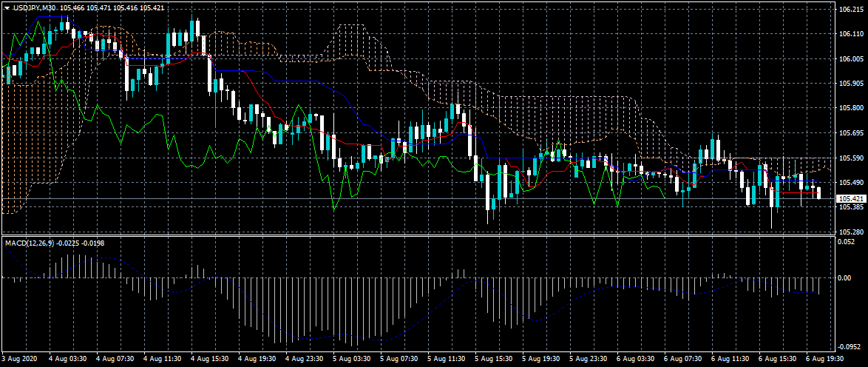
Task: Click the 5 Aug 19:30 time label
Action: pyautogui.click(x=540, y=359)
